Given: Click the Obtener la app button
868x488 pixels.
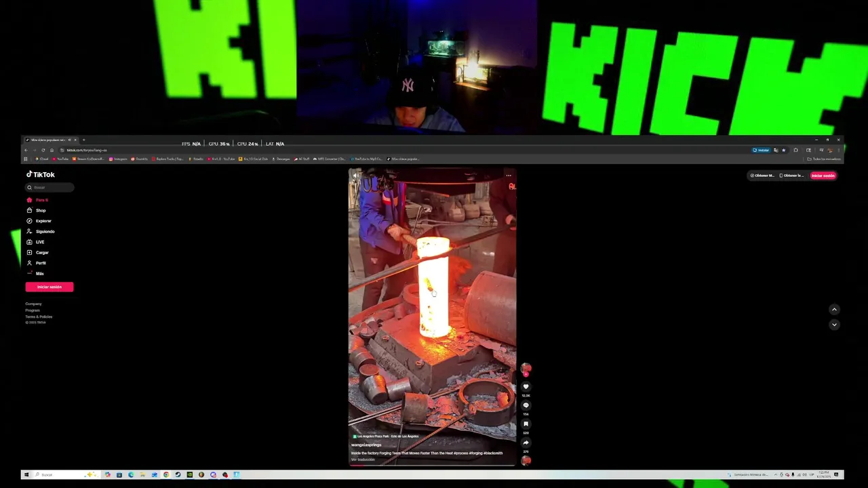Looking at the screenshot, I should pos(791,176).
